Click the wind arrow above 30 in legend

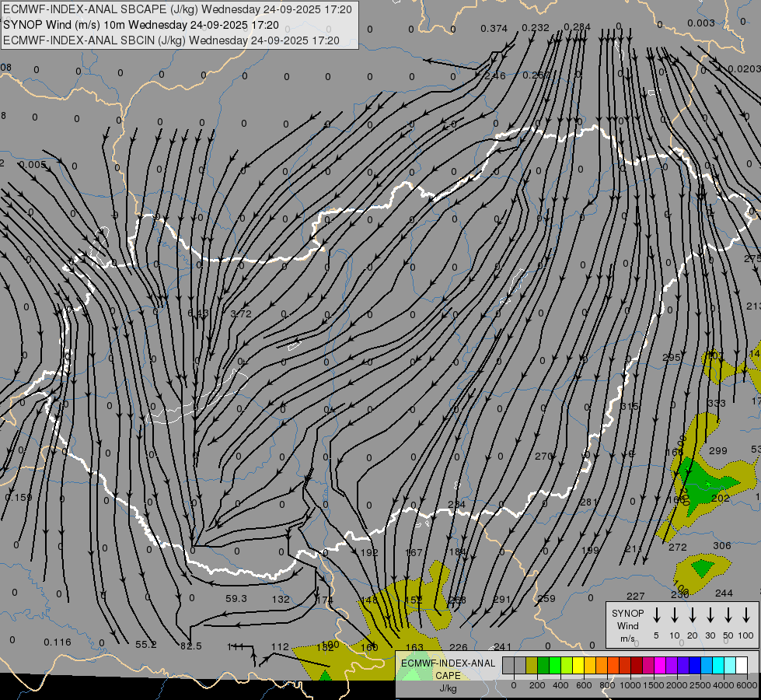pyautogui.click(x=710, y=614)
